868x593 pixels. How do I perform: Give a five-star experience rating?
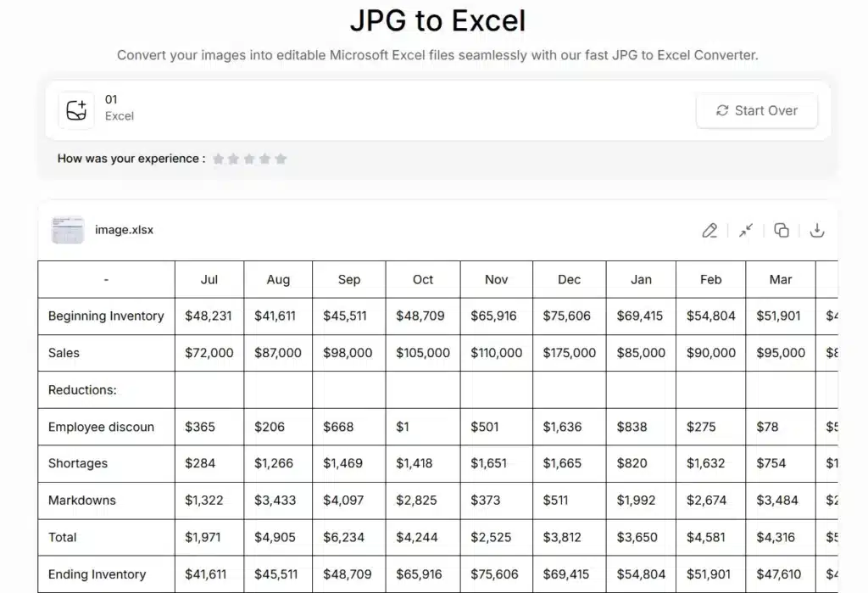[x=281, y=159]
